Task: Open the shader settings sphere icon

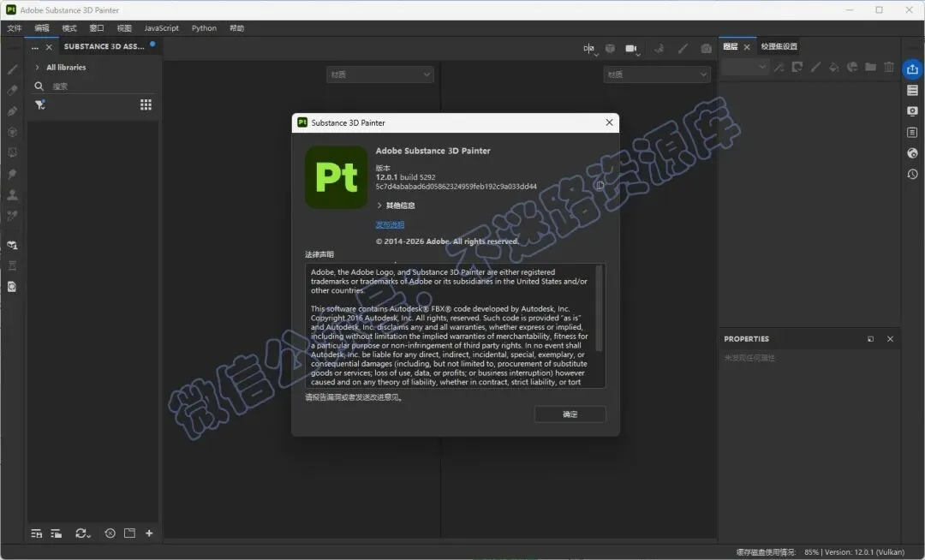Action: click(912, 153)
